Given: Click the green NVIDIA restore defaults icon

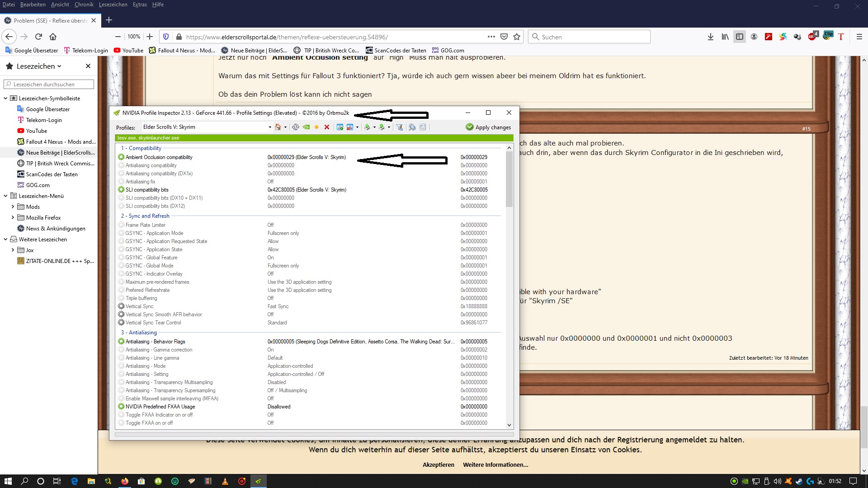Looking at the screenshot, I should pyautogui.click(x=306, y=127).
